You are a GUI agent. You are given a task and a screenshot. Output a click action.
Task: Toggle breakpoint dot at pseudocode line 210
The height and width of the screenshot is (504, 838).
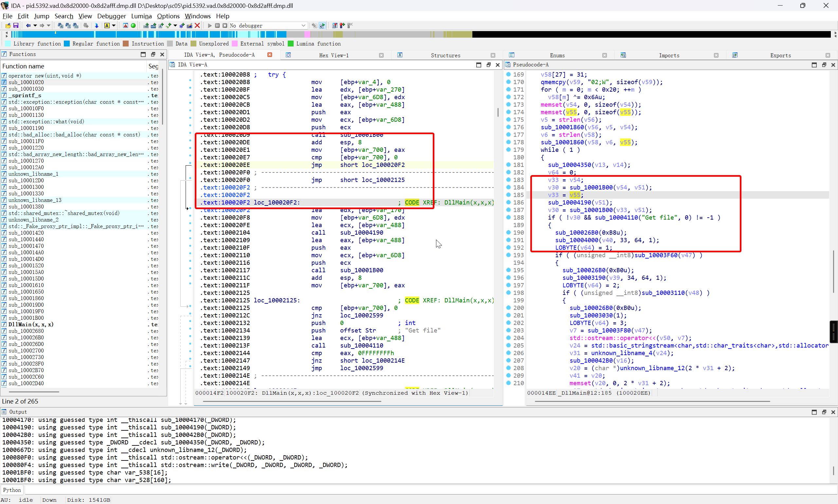pos(508,383)
